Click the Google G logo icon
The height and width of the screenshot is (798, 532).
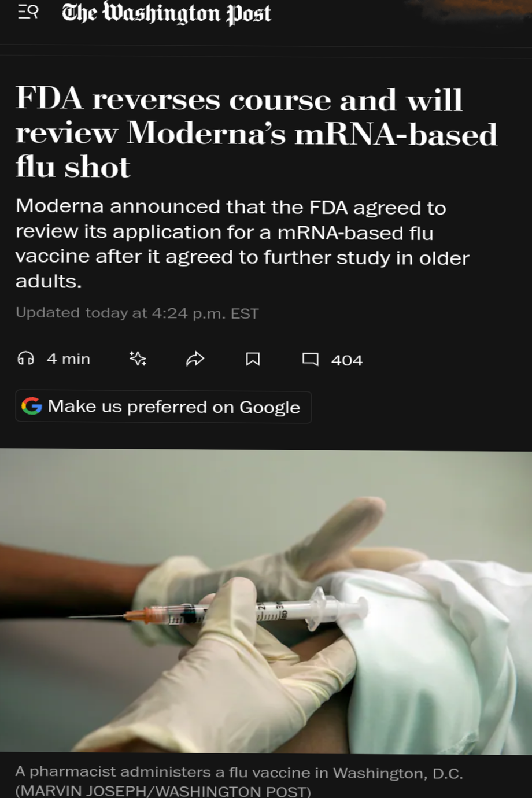(x=32, y=407)
